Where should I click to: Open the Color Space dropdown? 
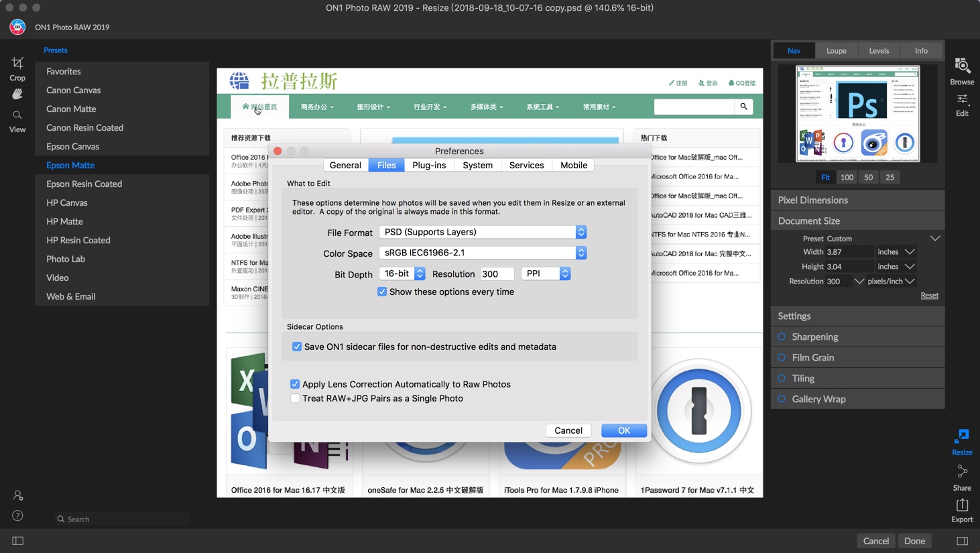(483, 253)
